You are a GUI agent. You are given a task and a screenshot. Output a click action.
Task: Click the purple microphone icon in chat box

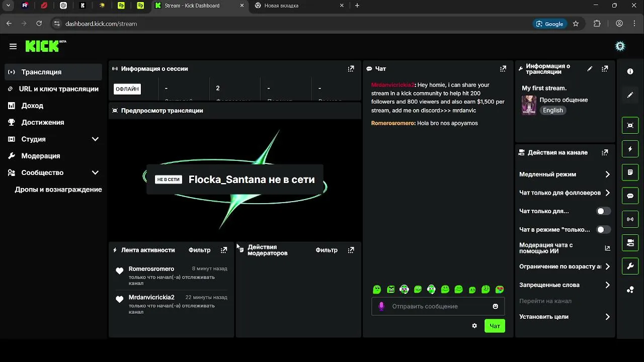click(x=381, y=306)
